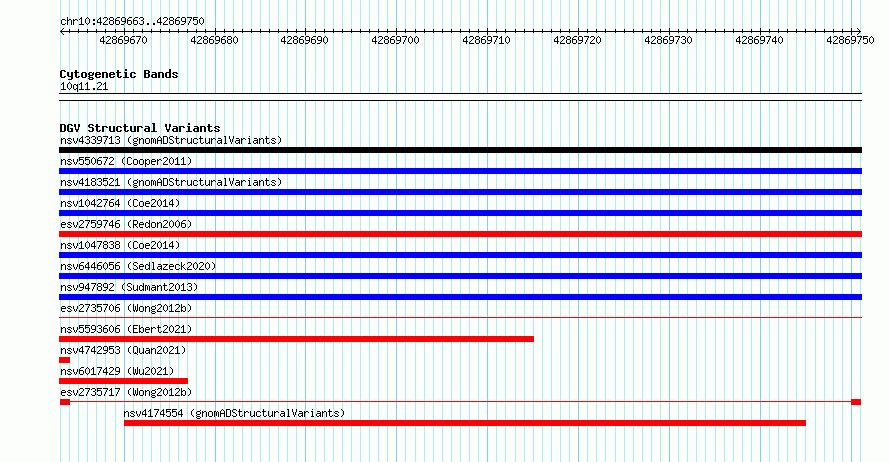
Task: Click the right arrow of the ruler
Action: pyautogui.click(x=859, y=32)
